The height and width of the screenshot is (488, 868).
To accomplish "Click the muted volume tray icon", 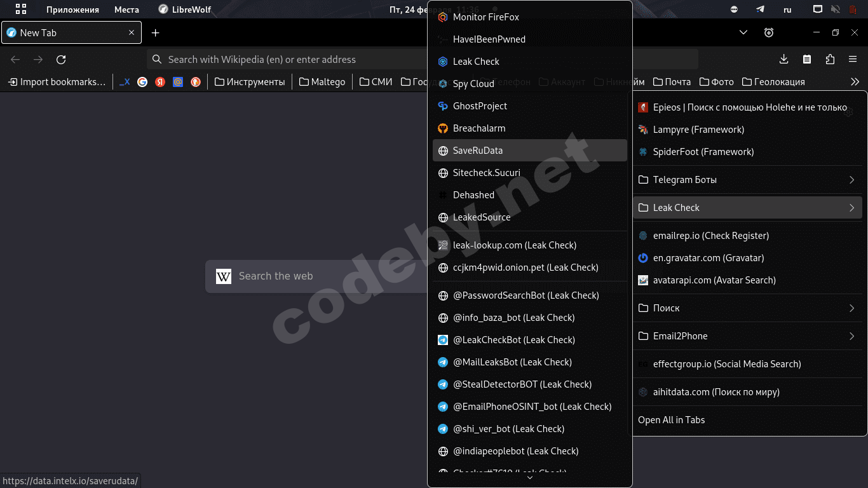I will click(835, 10).
